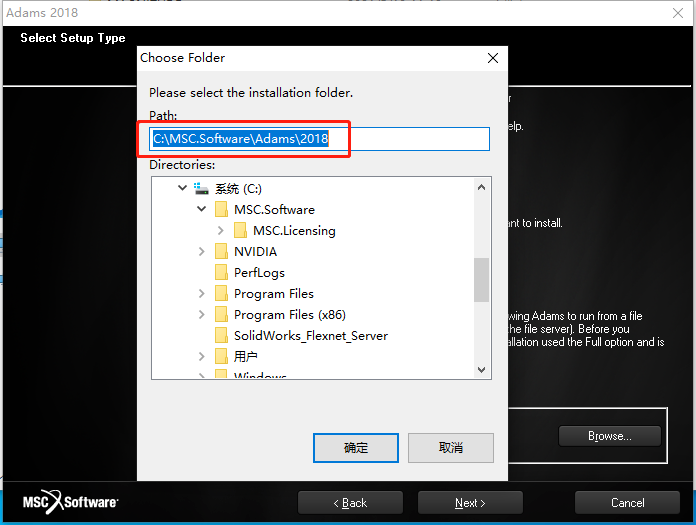Click the PerfLogs folder icon

pyautogui.click(x=221, y=272)
